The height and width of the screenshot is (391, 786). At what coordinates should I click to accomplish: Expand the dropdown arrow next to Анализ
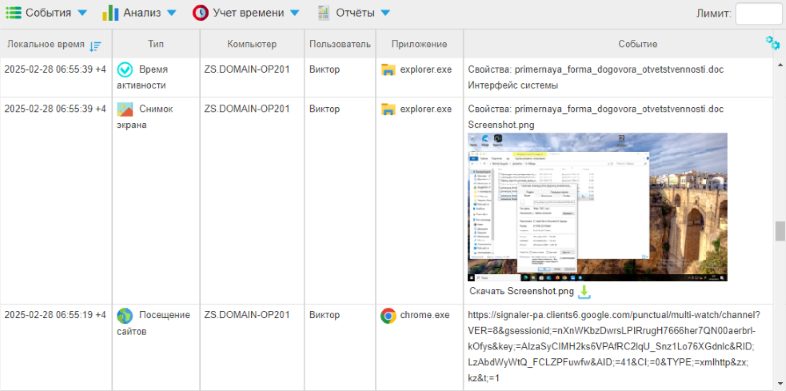tap(172, 13)
